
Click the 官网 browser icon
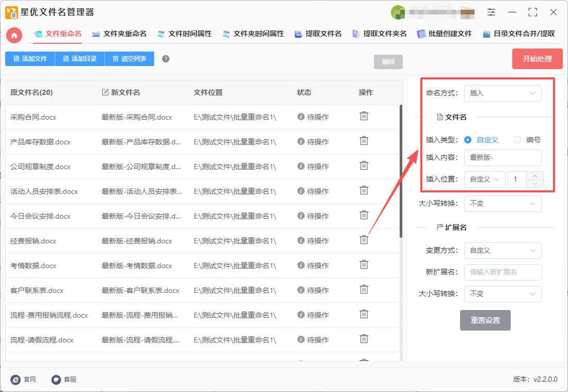point(15,379)
